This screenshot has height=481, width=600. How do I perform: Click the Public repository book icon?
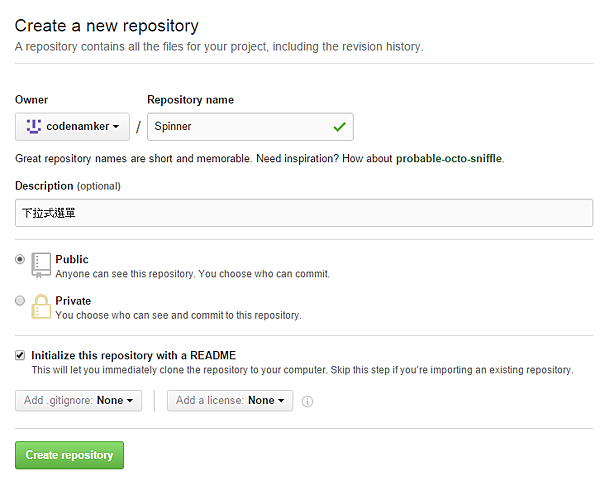click(x=41, y=265)
